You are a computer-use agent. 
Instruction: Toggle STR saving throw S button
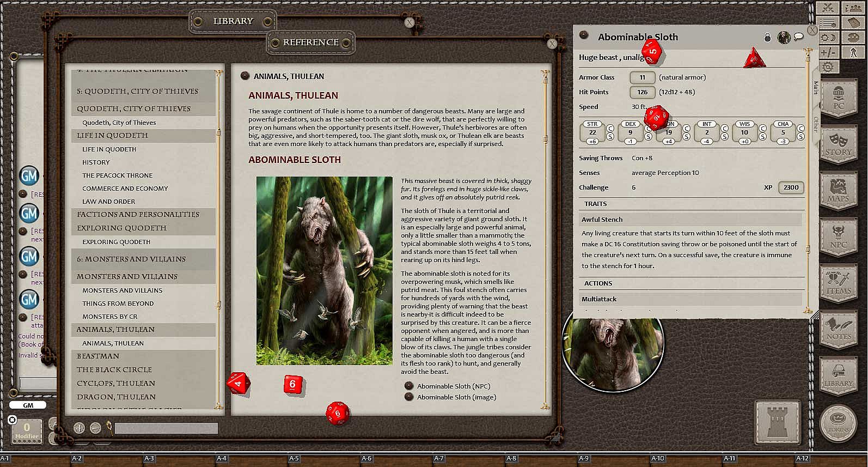(x=610, y=137)
